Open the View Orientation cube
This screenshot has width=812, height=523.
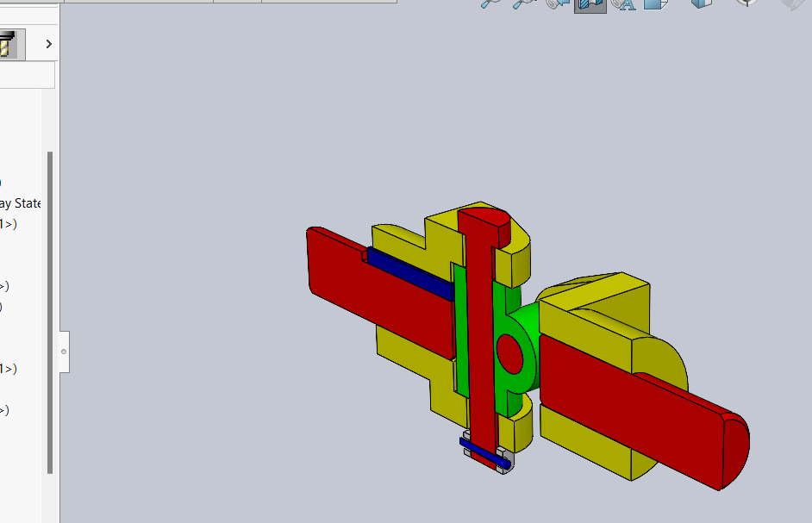click(656, 3)
